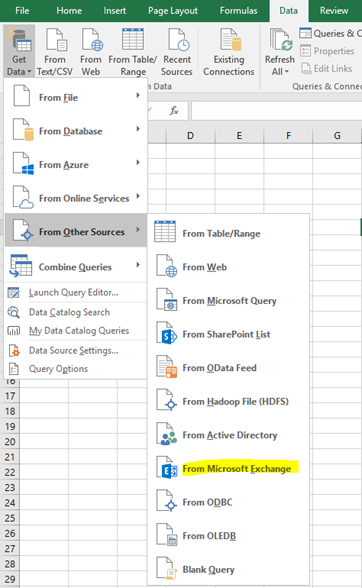Click the Properties icon in ribbon
Image resolution: width=362 pixels, height=588 pixels.
[305, 50]
